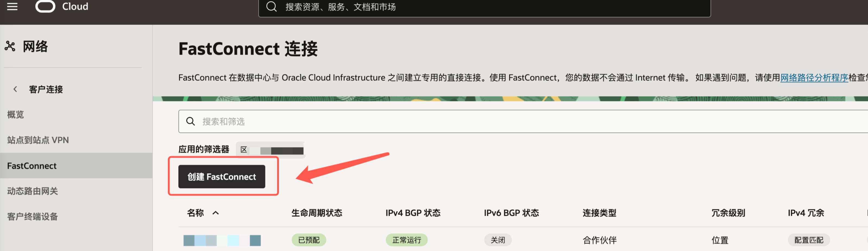868x251 pixels.
Task: Open 动态路由网关 in the sidebar
Action: coord(33,191)
